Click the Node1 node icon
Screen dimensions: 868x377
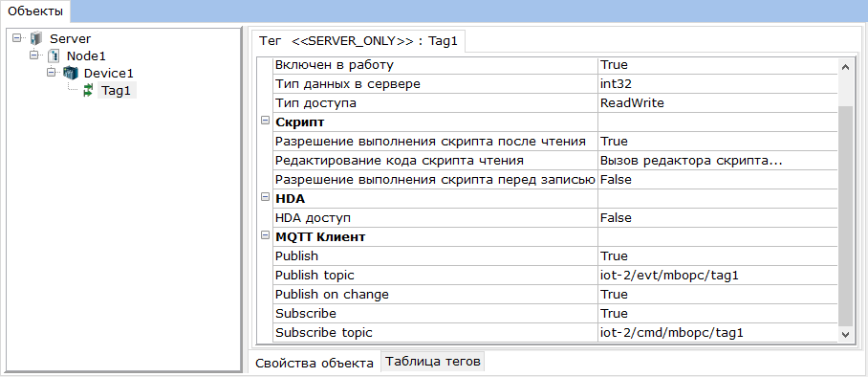(54, 56)
